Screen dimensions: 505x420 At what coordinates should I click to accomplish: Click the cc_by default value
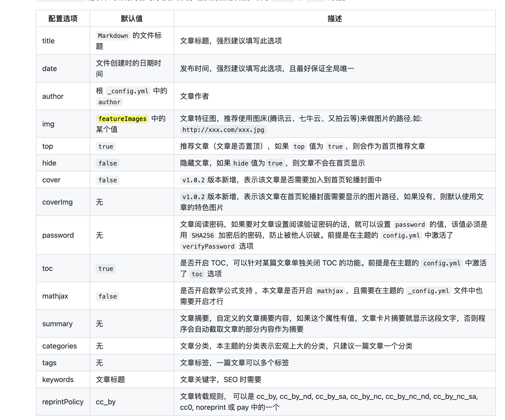click(x=106, y=402)
